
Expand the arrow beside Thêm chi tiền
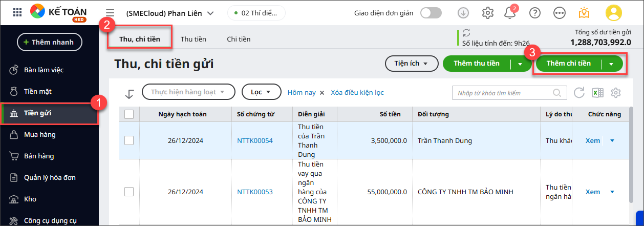pyautogui.click(x=611, y=64)
